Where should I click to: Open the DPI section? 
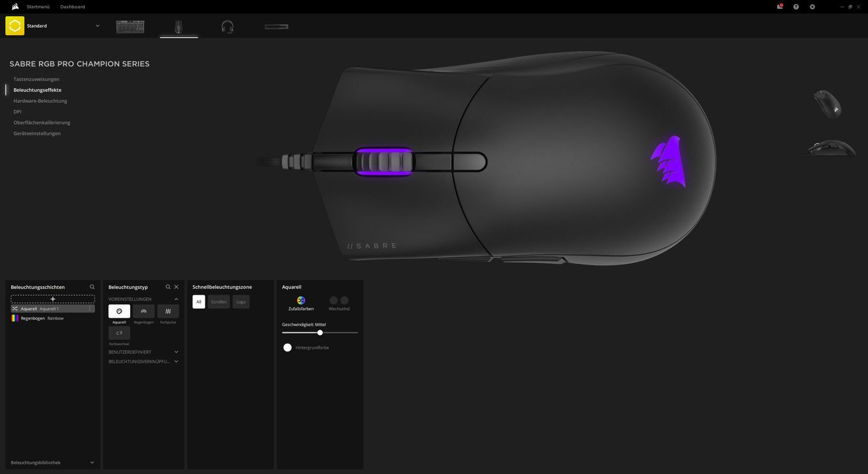[x=17, y=112]
